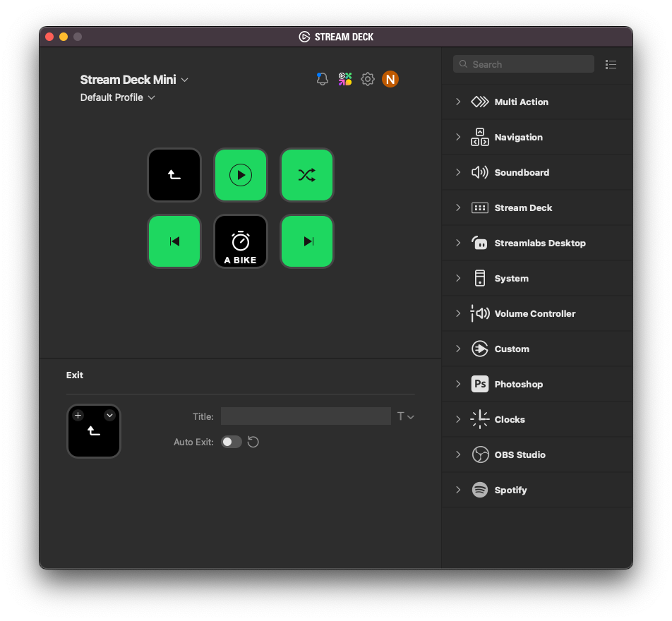Select the green Shuffle key

coord(307,175)
